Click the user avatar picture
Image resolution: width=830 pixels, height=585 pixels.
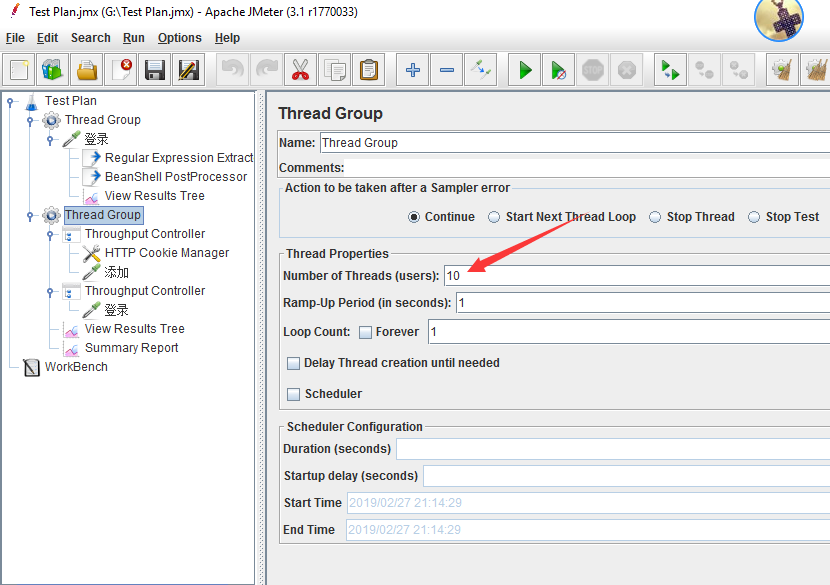click(x=779, y=18)
